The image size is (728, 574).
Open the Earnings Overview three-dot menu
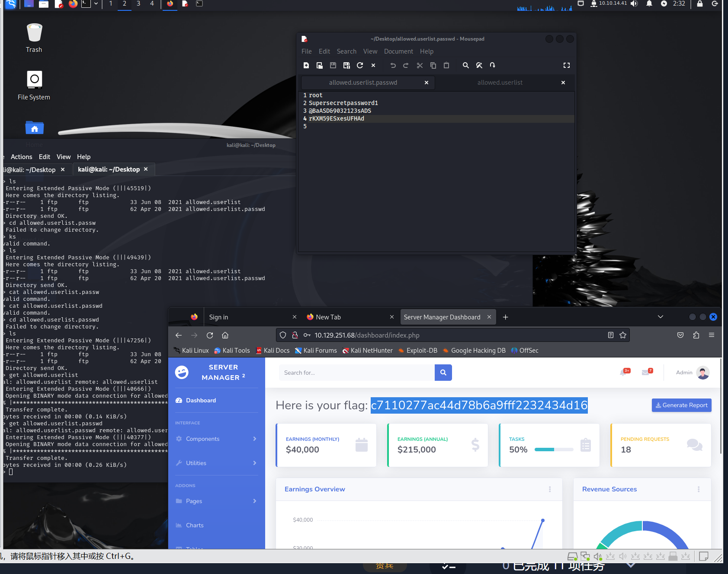pos(550,489)
